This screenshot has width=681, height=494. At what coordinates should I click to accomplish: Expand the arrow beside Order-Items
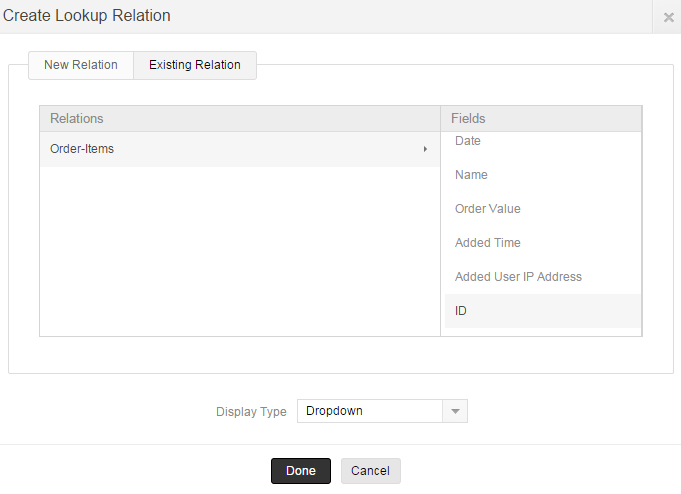point(425,149)
